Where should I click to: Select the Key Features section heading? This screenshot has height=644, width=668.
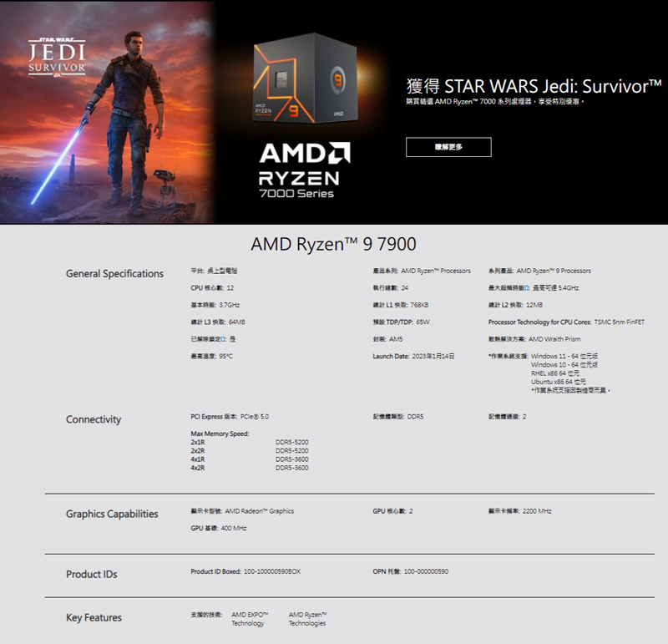click(x=94, y=617)
